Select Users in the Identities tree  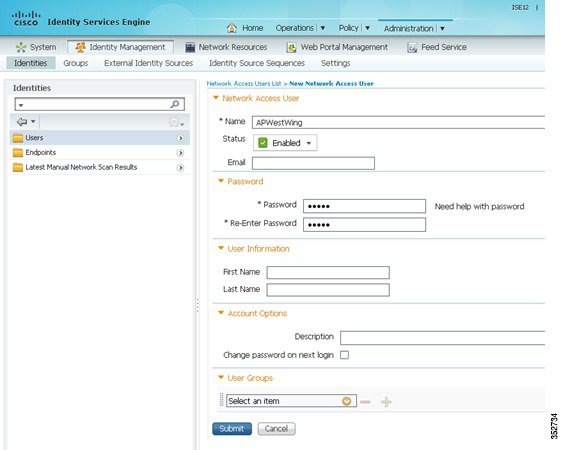coord(99,138)
